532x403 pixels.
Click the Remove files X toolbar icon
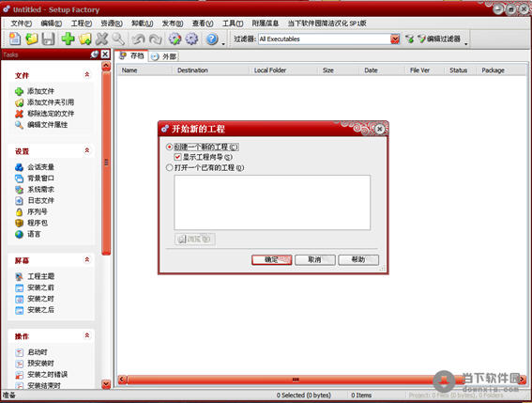[101, 39]
